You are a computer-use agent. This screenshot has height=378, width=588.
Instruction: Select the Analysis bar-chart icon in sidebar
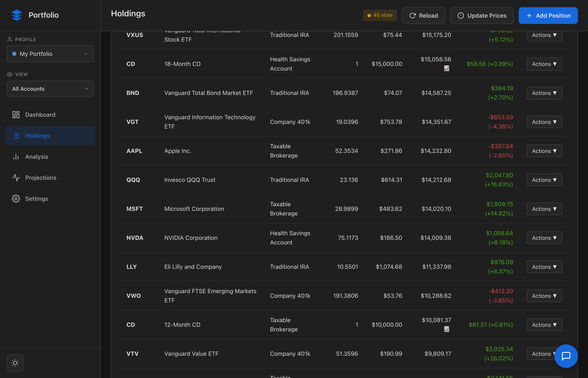pyautogui.click(x=16, y=157)
